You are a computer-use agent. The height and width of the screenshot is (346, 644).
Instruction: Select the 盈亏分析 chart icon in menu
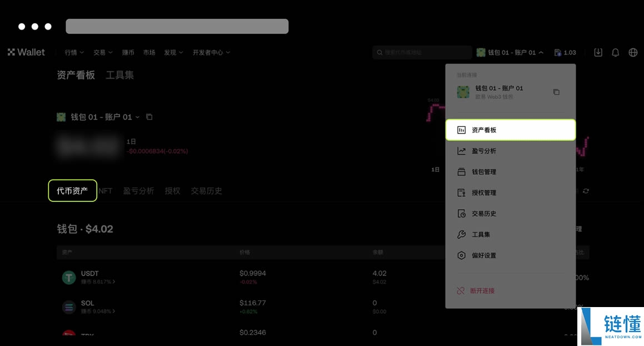[461, 151]
